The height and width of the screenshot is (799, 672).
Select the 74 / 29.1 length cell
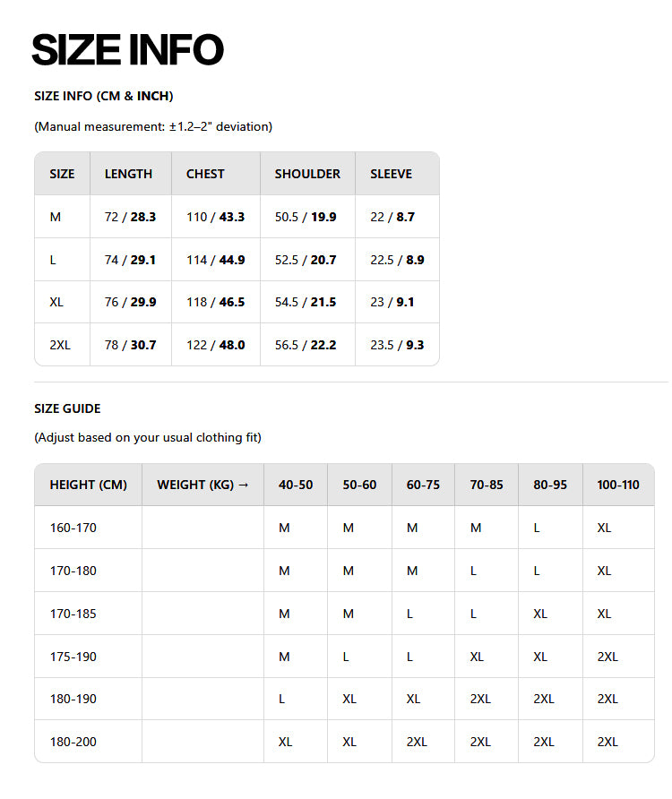pos(130,260)
